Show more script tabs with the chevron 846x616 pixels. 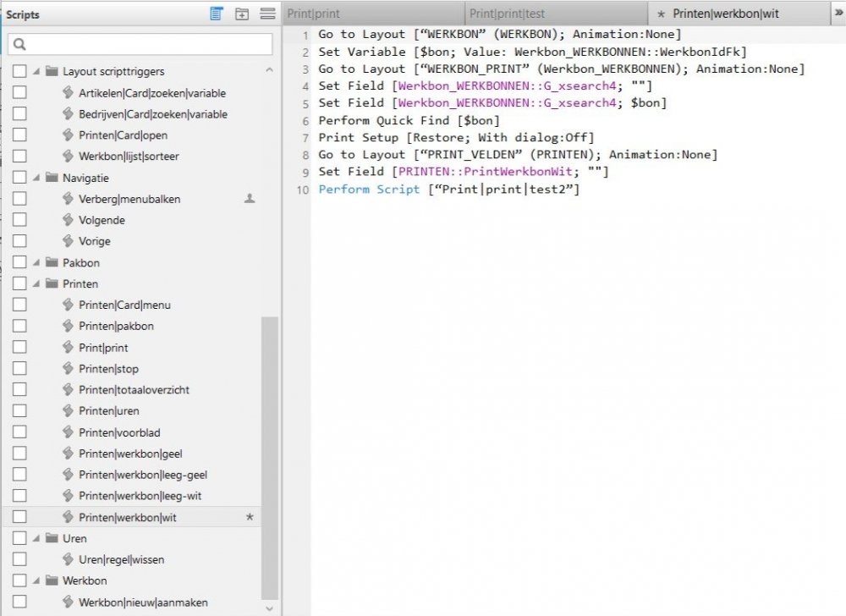(838, 13)
